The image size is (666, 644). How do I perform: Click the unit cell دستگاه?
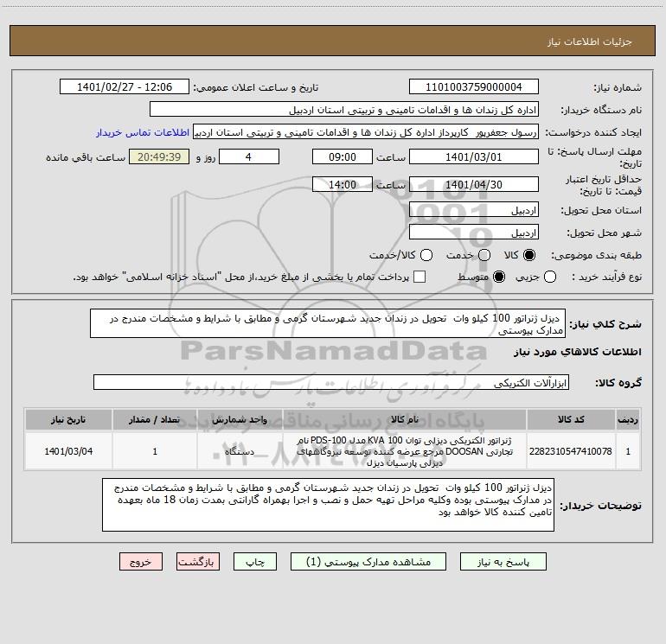tap(240, 451)
